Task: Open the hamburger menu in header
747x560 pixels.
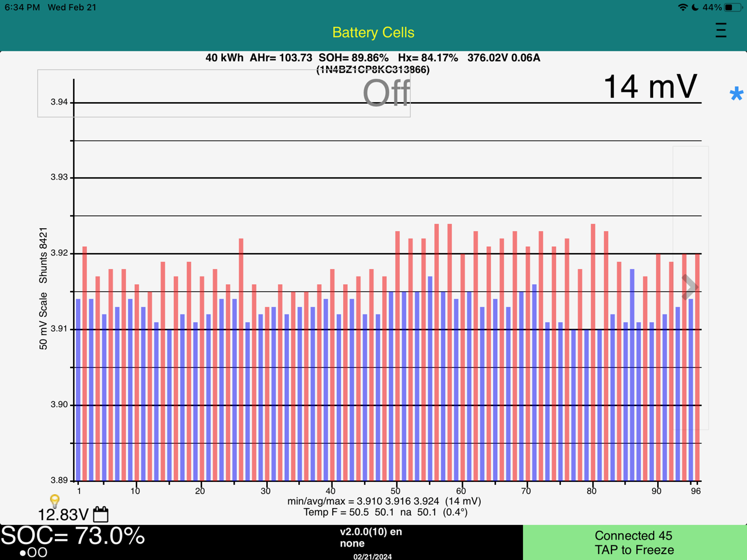Action: pos(721,30)
